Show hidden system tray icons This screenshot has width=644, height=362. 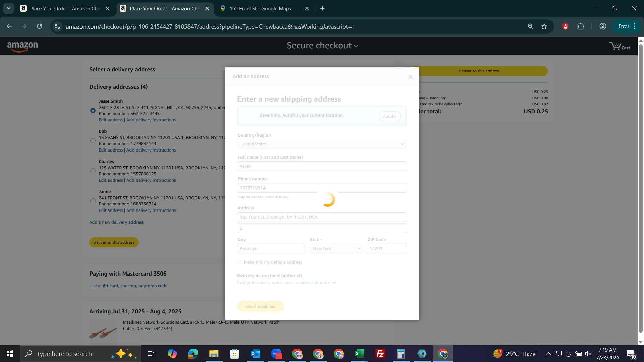point(548,354)
